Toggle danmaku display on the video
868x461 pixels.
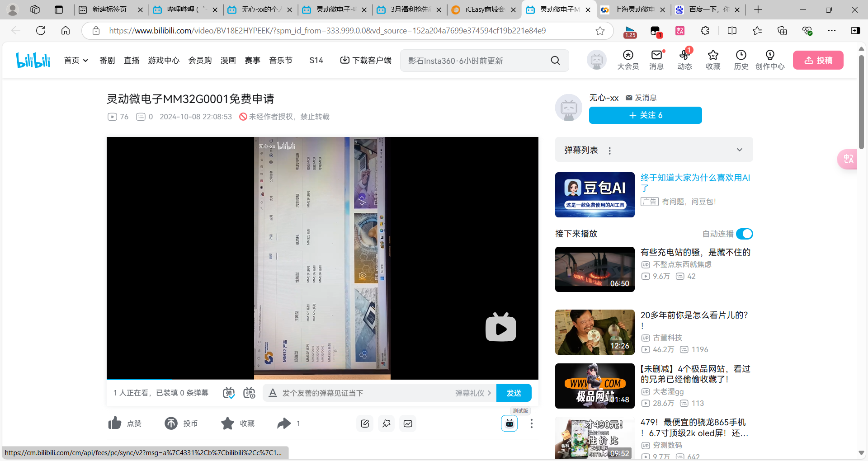[x=229, y=393]
